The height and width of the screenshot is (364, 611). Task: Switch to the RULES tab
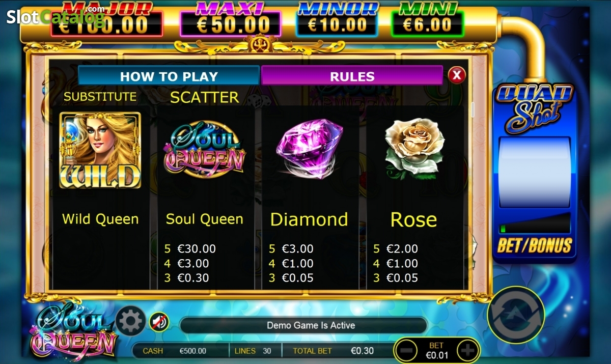click(352, 76)
